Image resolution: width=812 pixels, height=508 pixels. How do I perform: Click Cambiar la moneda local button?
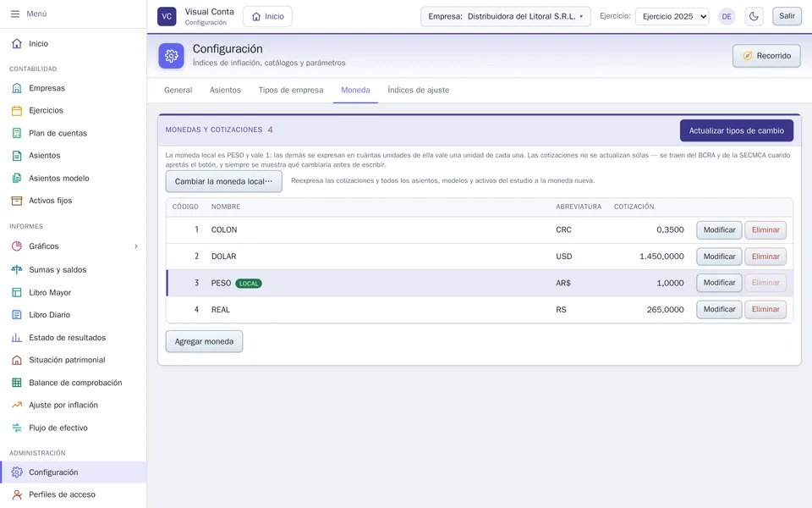(223, 181)
